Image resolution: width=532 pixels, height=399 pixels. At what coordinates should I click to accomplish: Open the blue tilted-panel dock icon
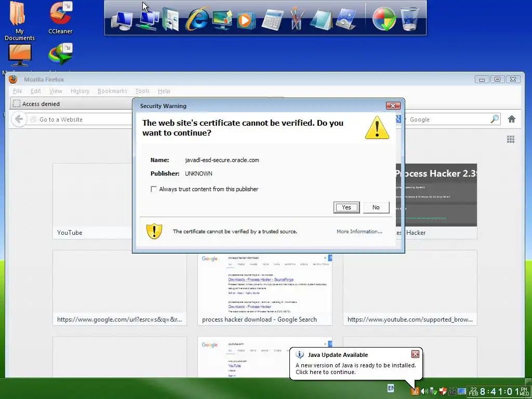(345, 20)
